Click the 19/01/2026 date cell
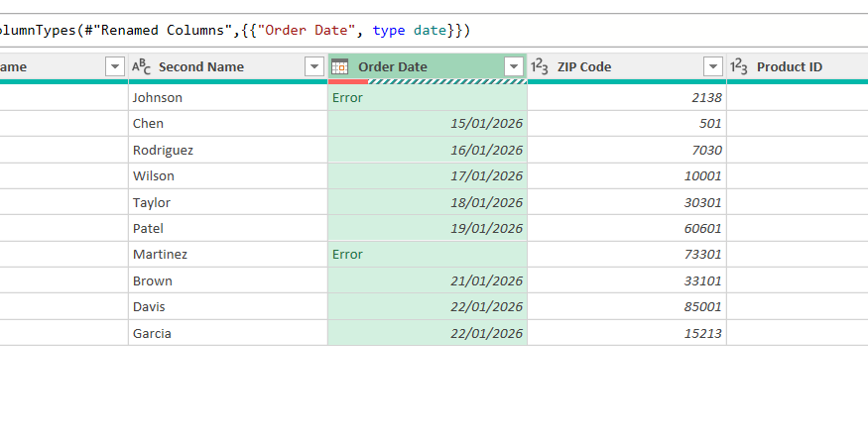The width and height of the screenshot is (868, 446). [428, 228]
